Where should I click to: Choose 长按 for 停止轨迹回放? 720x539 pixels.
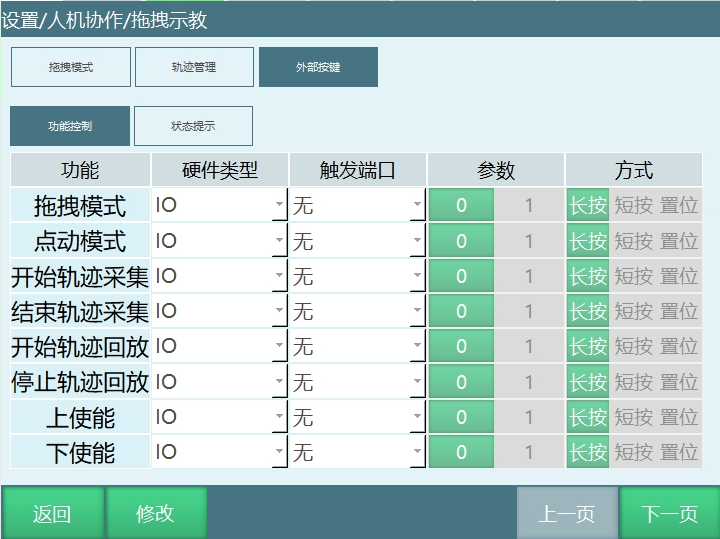click(588, 382)
